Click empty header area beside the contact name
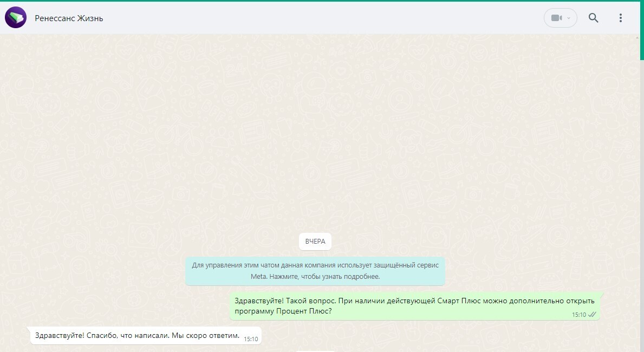 (x=325, y=18)
